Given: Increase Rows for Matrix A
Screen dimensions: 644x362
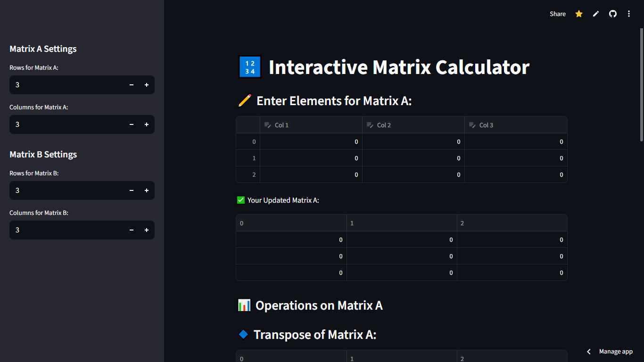Looking at the screenshot, I should point(147,85).
